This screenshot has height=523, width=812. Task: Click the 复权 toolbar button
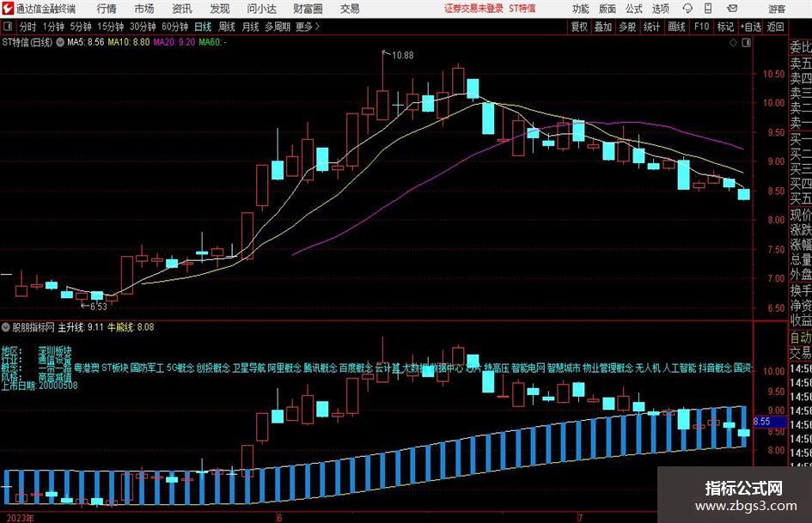coord(579,27)
